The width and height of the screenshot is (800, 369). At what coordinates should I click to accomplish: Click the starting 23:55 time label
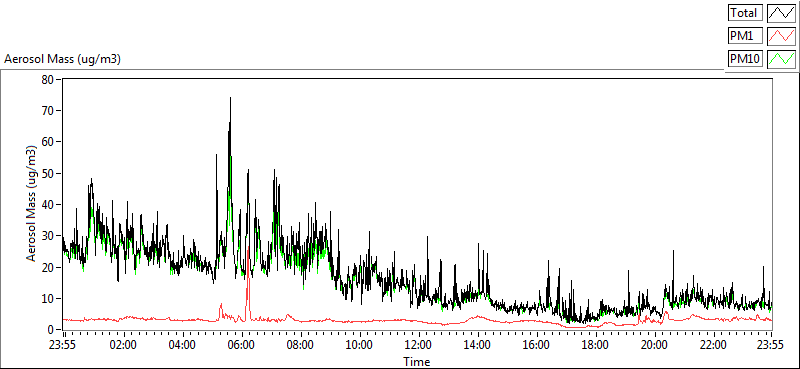coord(62,344)
